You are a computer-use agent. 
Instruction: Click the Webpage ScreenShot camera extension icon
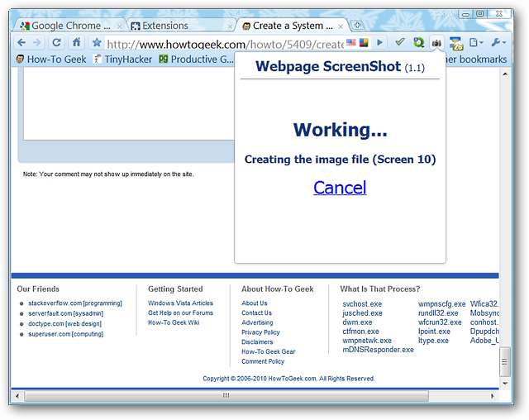pos(436,43)
